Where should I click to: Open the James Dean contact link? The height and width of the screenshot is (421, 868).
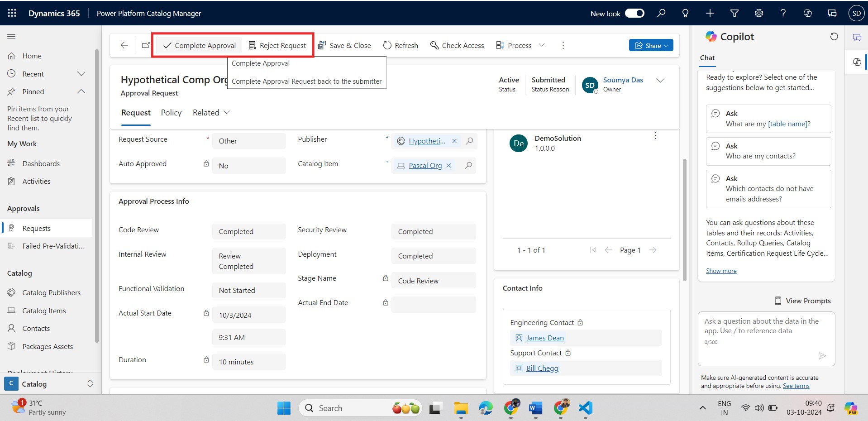pyautogui.click(x=545, y=338)
